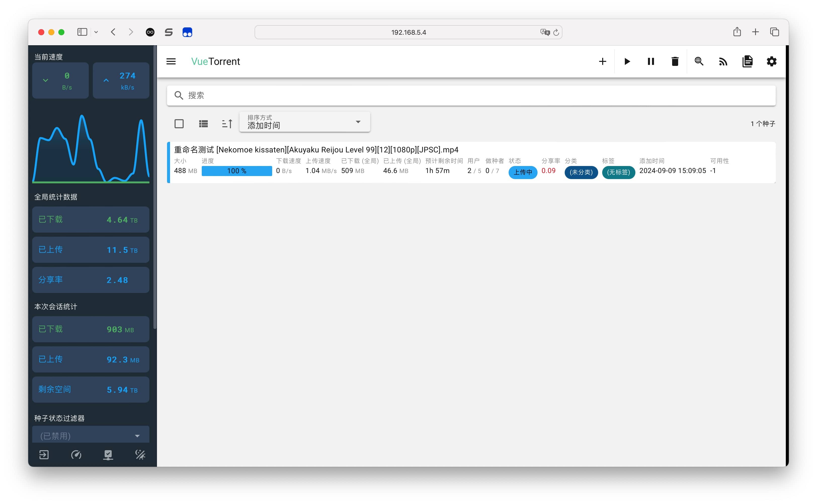Toggle the theme icon in sidebar footer

[x=140, y=455]
